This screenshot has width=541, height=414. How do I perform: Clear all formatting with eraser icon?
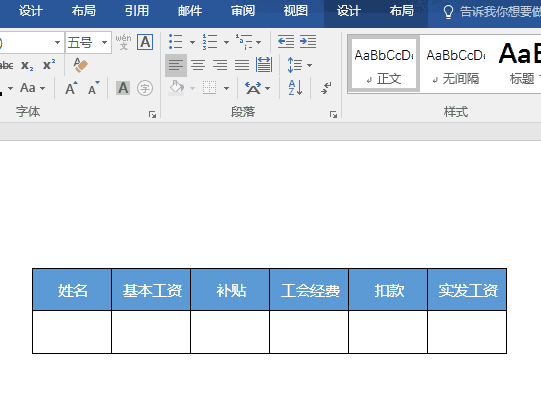click(x=80, y=65)
